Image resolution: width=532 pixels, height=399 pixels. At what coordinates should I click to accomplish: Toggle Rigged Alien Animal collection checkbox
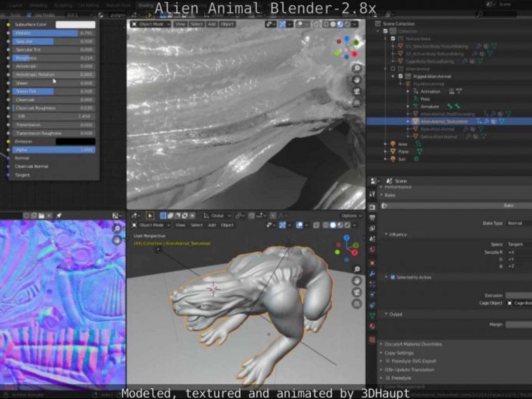click(x=401, y=76)
